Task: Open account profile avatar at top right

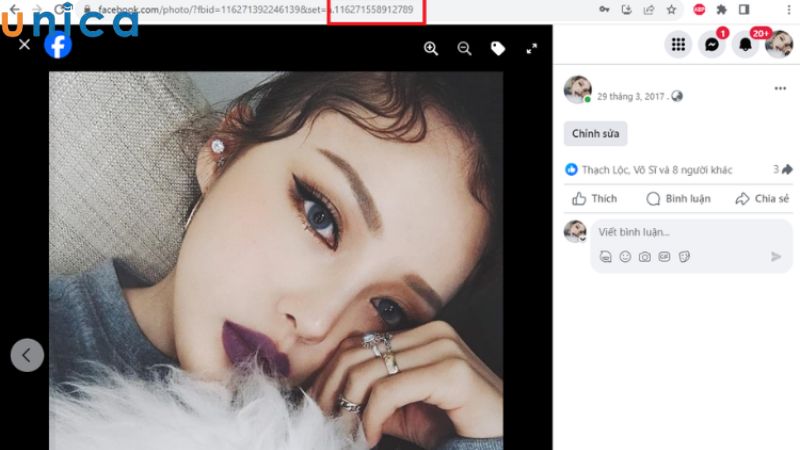Action: (779, 44)
